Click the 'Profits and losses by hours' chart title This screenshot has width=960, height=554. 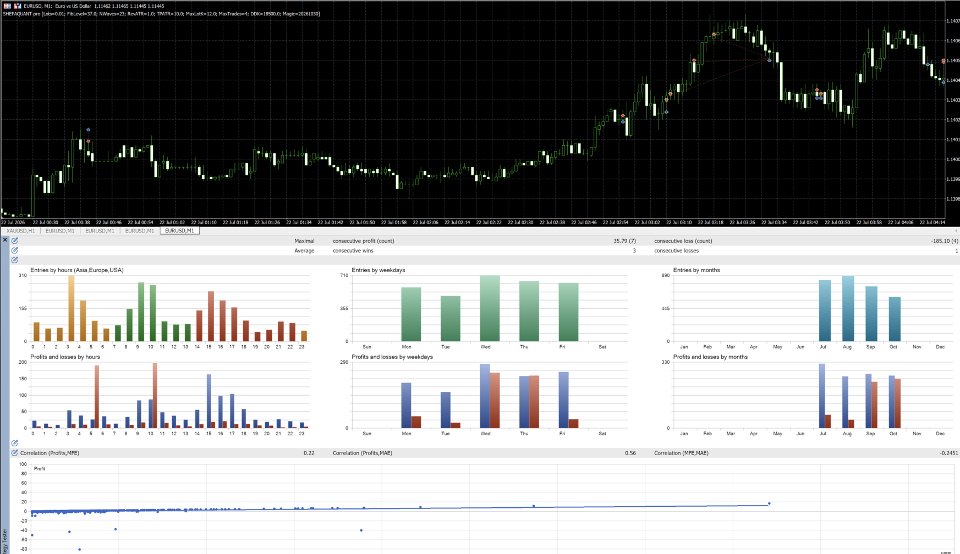65,357
